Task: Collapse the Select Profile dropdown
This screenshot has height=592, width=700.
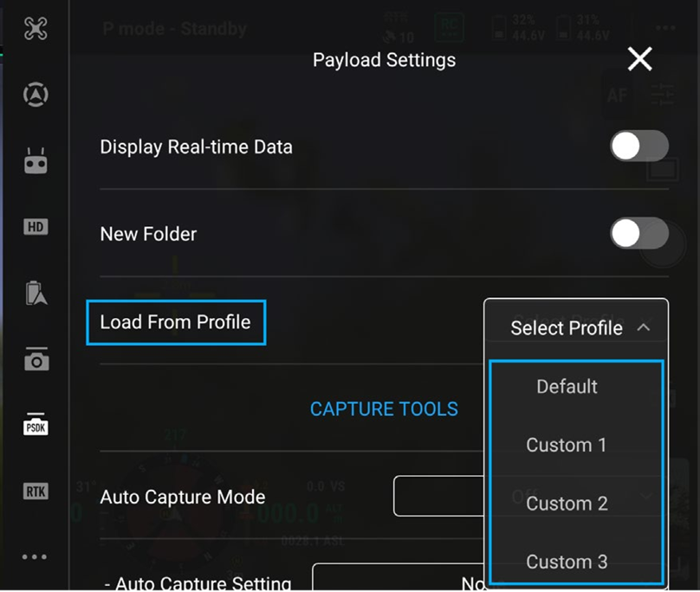Action: (x=576, y=328)
